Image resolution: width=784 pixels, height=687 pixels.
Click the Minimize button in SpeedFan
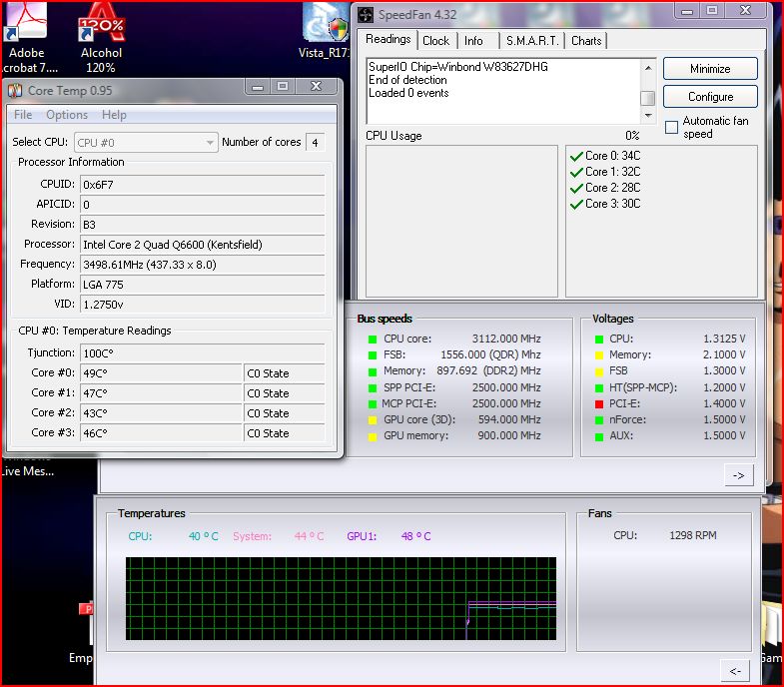(710, 69)
